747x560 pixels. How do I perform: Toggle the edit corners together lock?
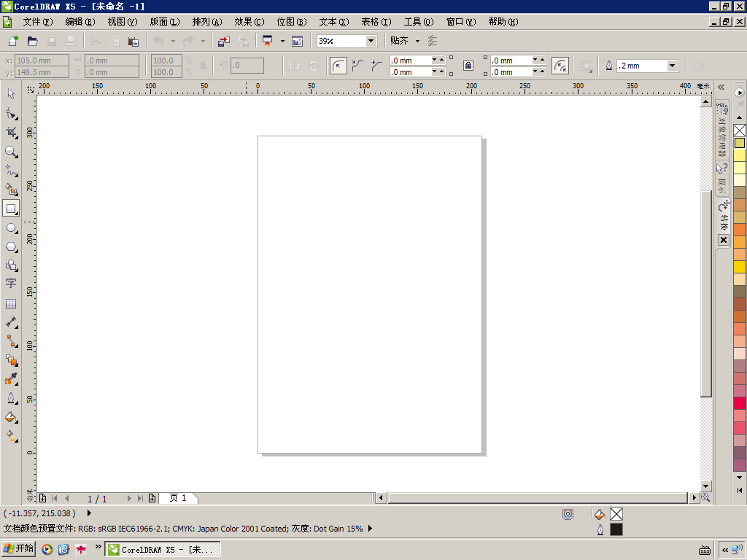click(468, 66)
